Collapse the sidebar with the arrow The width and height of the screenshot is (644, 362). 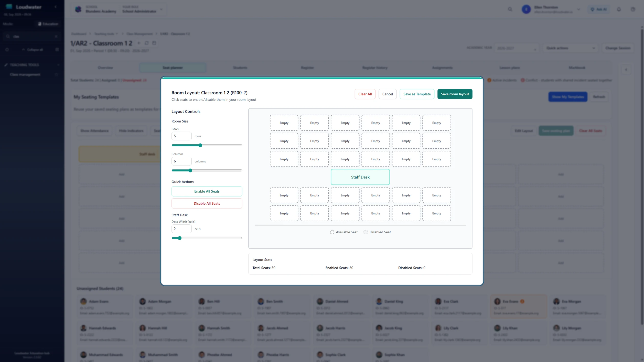pos(56,7)
